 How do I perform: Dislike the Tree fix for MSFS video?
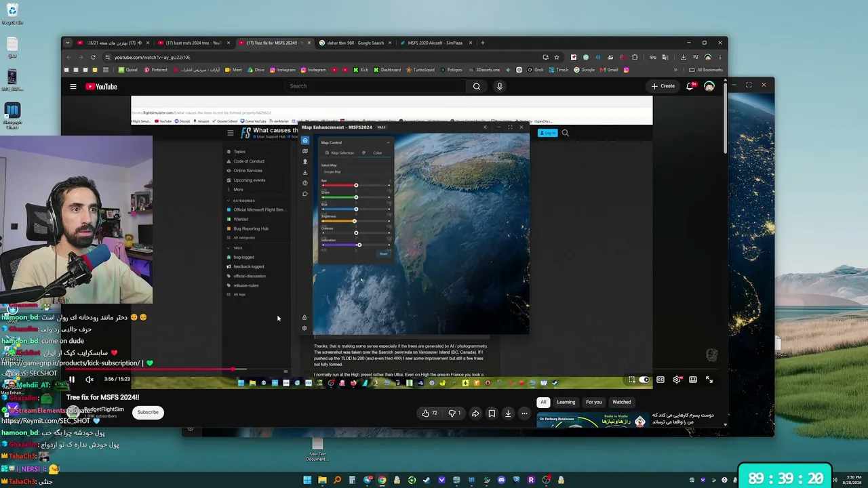[455, 413]
